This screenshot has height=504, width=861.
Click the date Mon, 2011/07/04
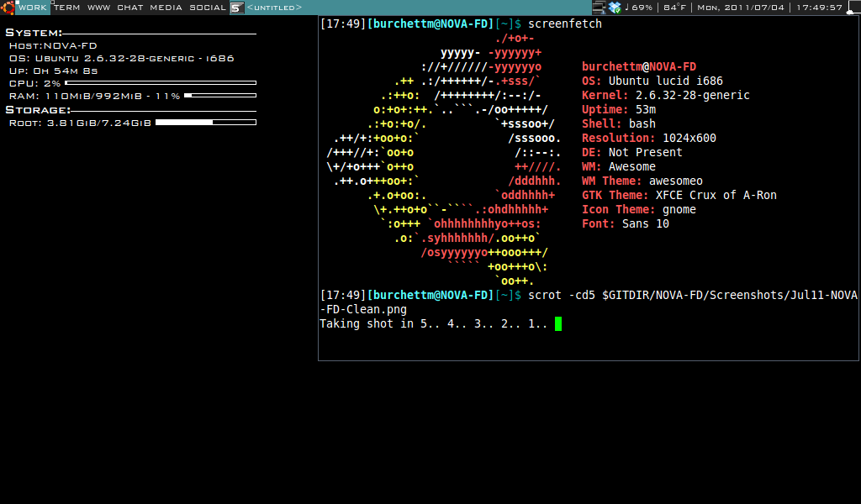pyautogui.click(x=741, y=8)
